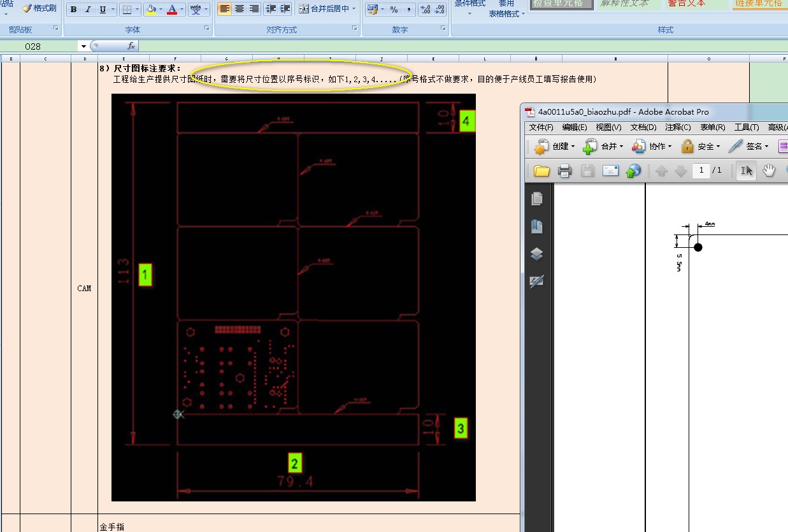Increase decimal places icon
This screenshot has width=788, height=532.
coord(426,10)
